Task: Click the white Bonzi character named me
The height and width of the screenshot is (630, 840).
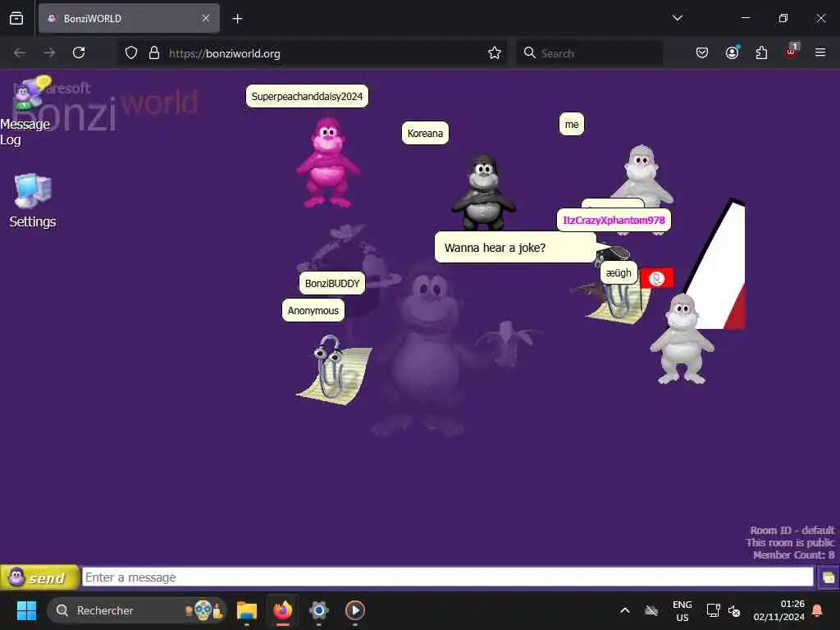Action: [641, 174]
